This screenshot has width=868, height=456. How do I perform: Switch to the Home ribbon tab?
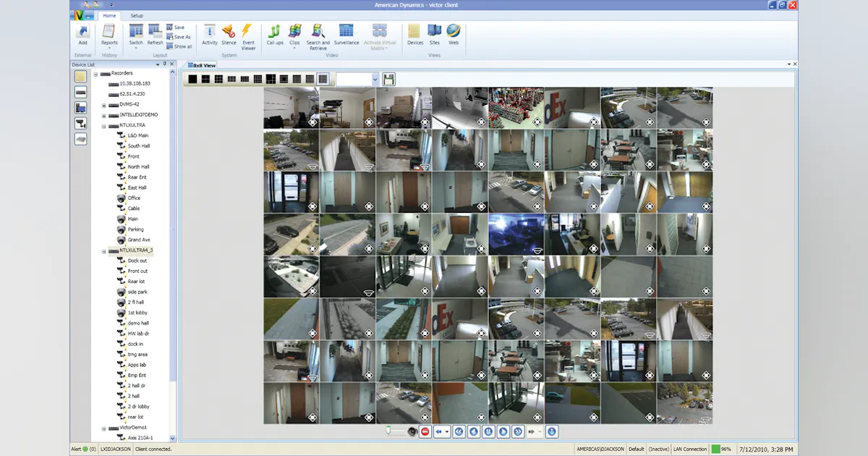109,15
